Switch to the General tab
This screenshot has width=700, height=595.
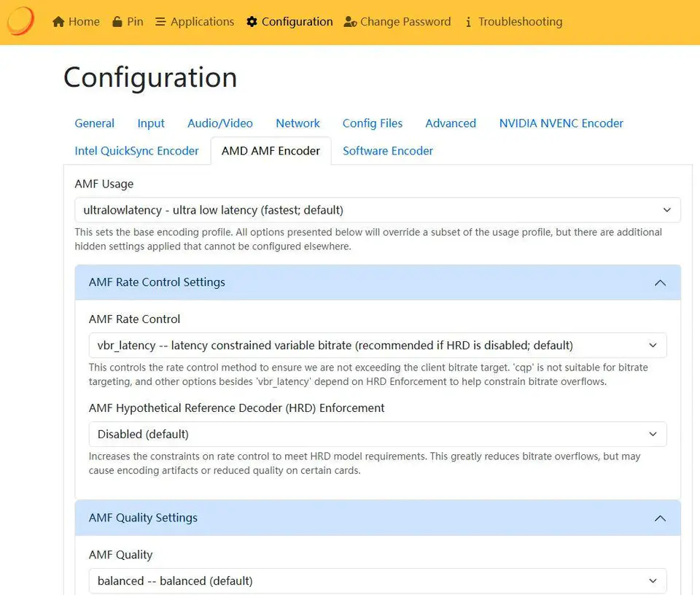pos(95,123)
